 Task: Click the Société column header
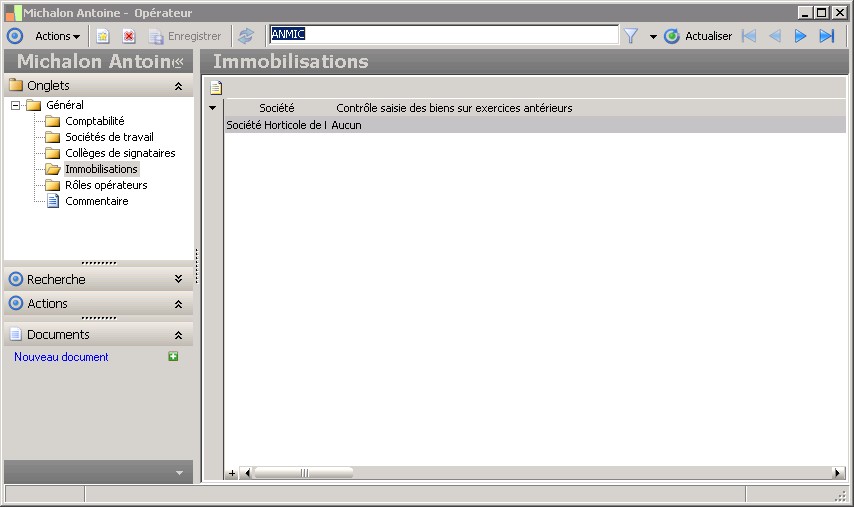[277, 108]
